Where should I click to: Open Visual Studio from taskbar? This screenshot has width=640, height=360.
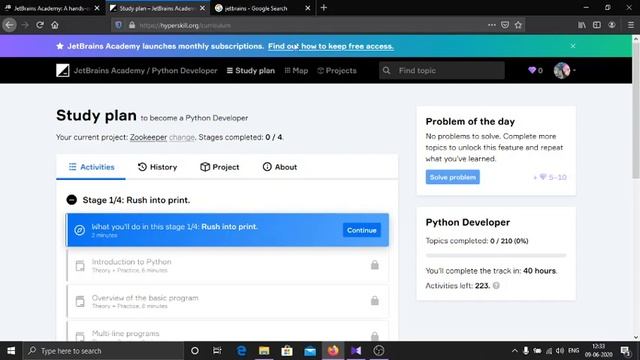click(x=356, y=351)
